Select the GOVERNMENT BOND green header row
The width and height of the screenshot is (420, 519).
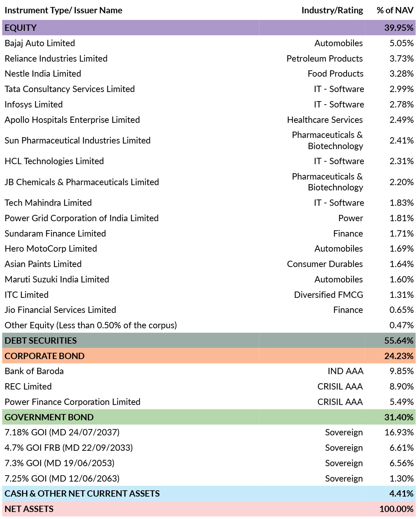pos(209,417)
